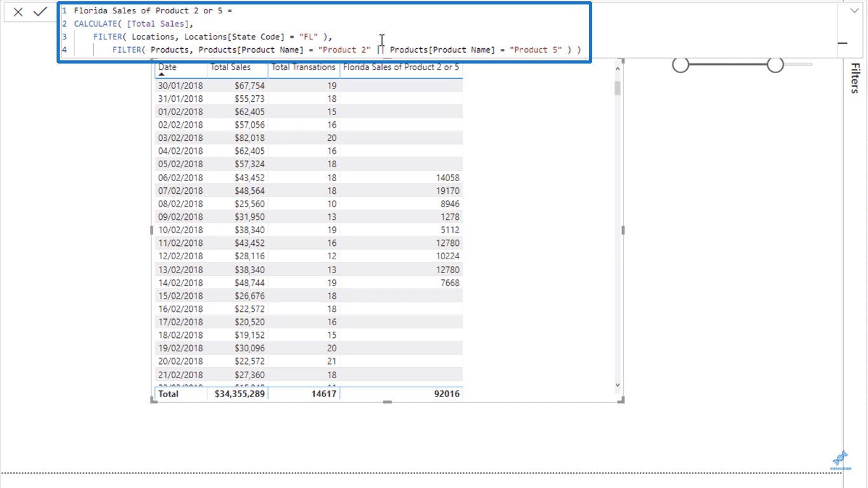This screenshot has width=868, height=488.
Task: Expand the formula bar using the chevron
Action: (854, 10)
